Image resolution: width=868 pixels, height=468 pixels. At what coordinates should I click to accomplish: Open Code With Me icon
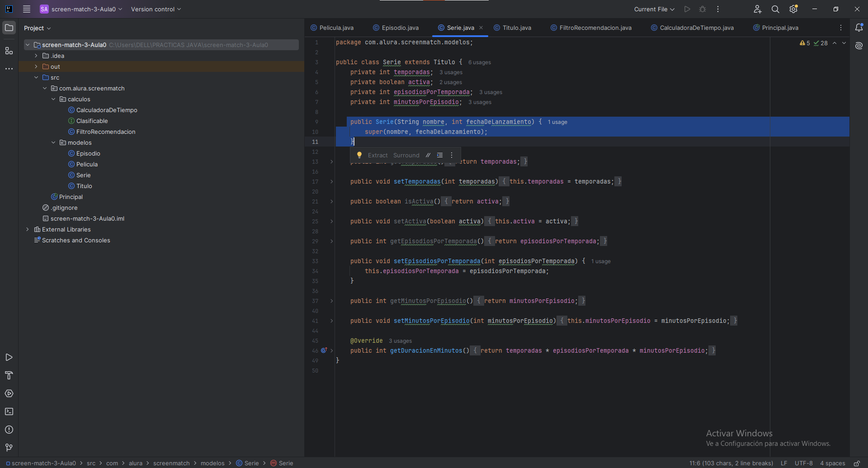758,9
